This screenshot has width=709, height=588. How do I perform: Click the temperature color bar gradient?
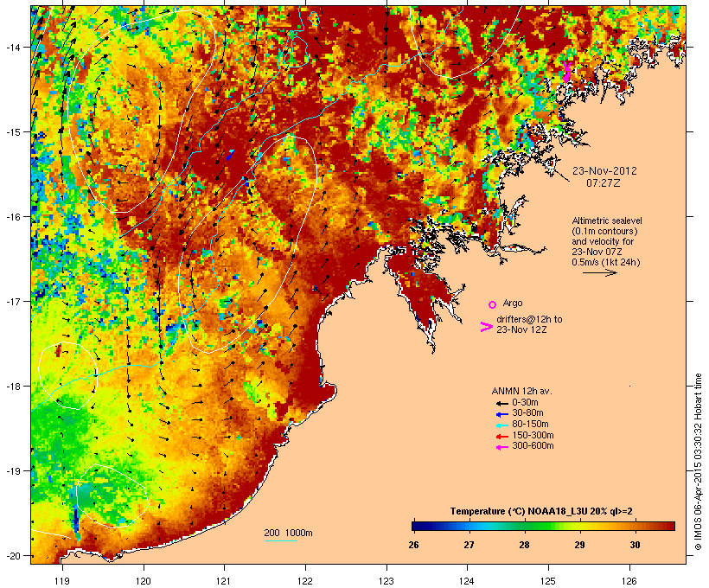[x=543, y=526]
